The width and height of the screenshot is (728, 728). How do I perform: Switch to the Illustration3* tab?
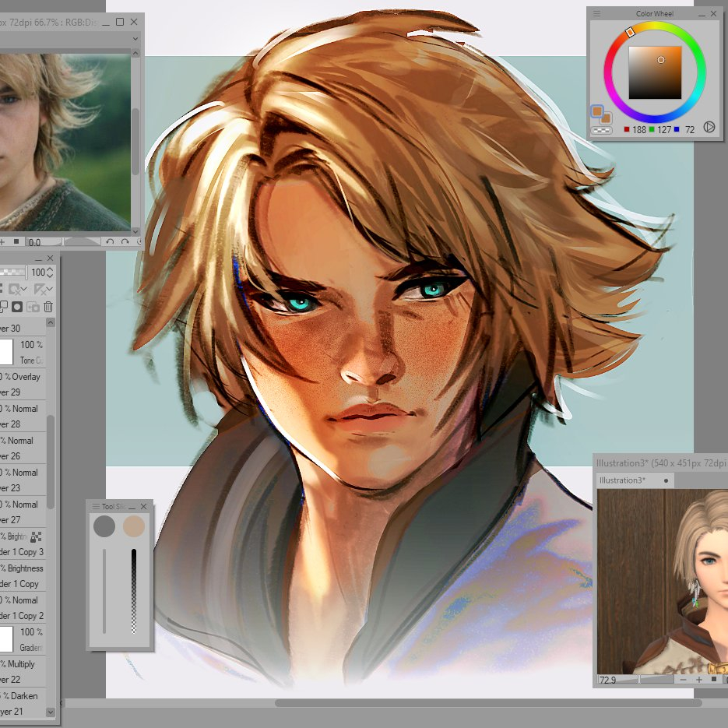click(621, 480)
